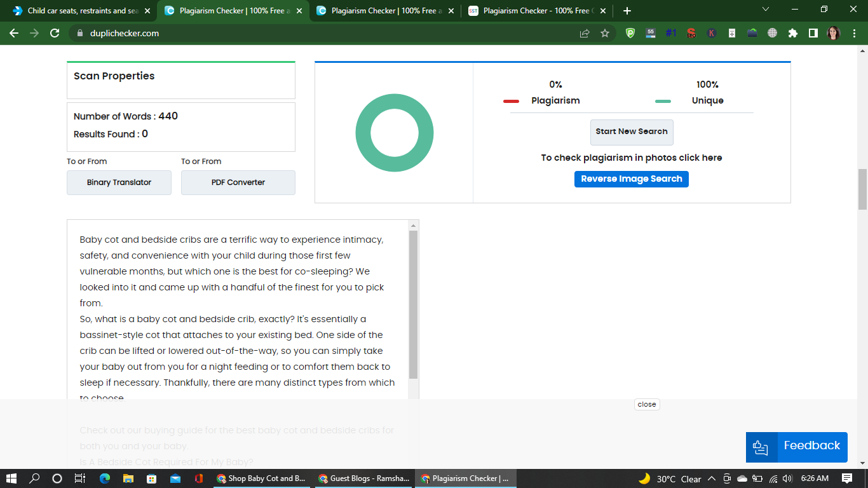Open Wi-Fi network settings in tray
This screenshot has width=868, height=488.
[773, 478]
